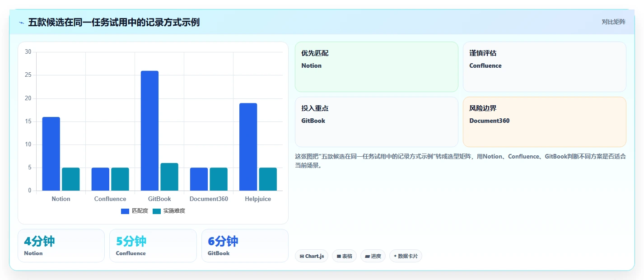Image resolution: width=644 pixels, height=280 pixels.
Task: Click Notion's teal 实施难度 bar
Action: [x=71, y=179]
